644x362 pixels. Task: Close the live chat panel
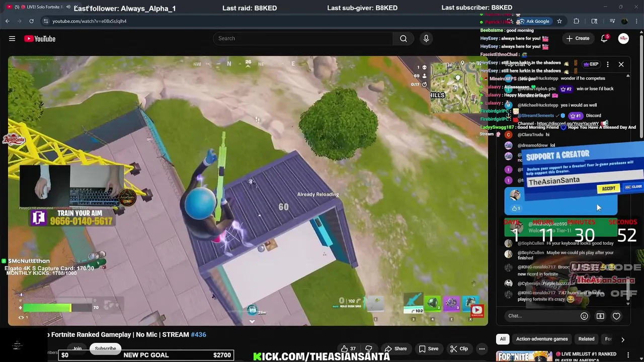pos(621,64)
